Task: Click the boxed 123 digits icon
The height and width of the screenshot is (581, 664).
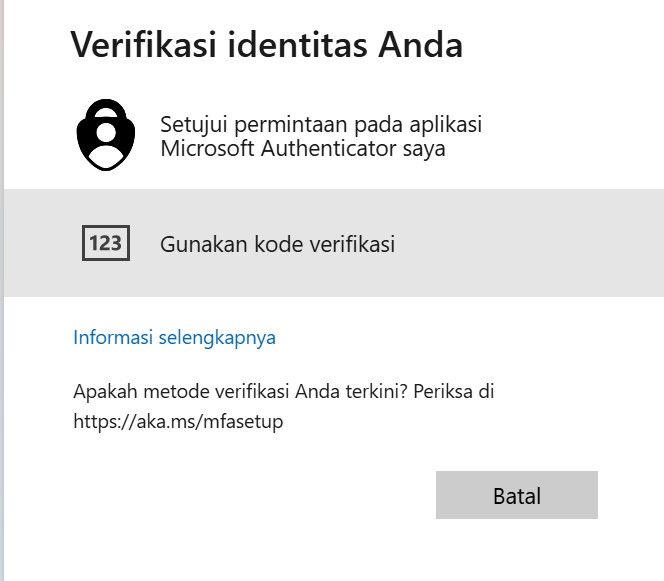Action: point(106,243)
